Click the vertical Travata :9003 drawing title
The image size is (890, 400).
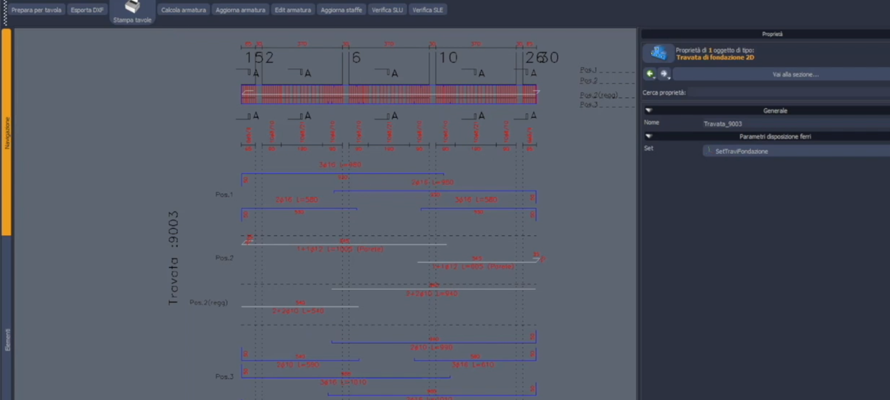pyautogui.click(x=174, y=258)
